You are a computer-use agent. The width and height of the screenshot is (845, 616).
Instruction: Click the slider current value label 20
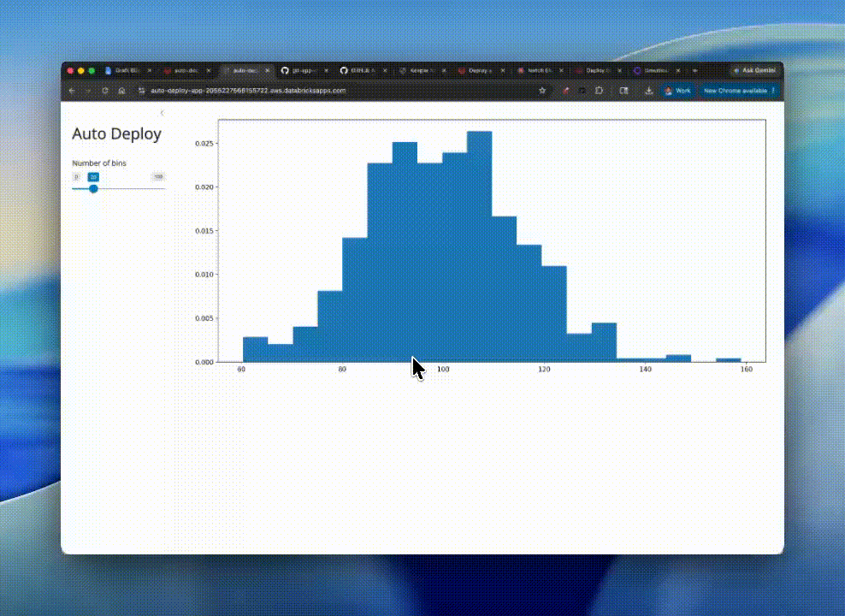pos(93,177)
